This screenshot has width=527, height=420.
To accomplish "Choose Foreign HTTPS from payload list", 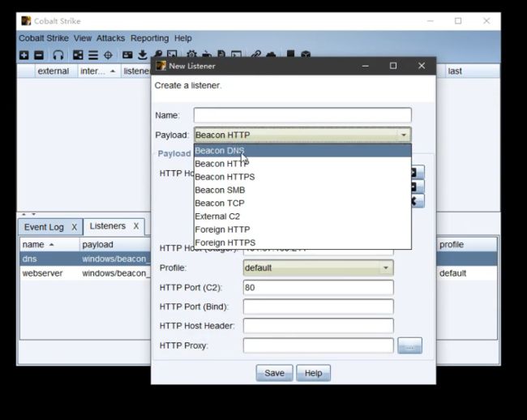I will [x=302, y=242].
